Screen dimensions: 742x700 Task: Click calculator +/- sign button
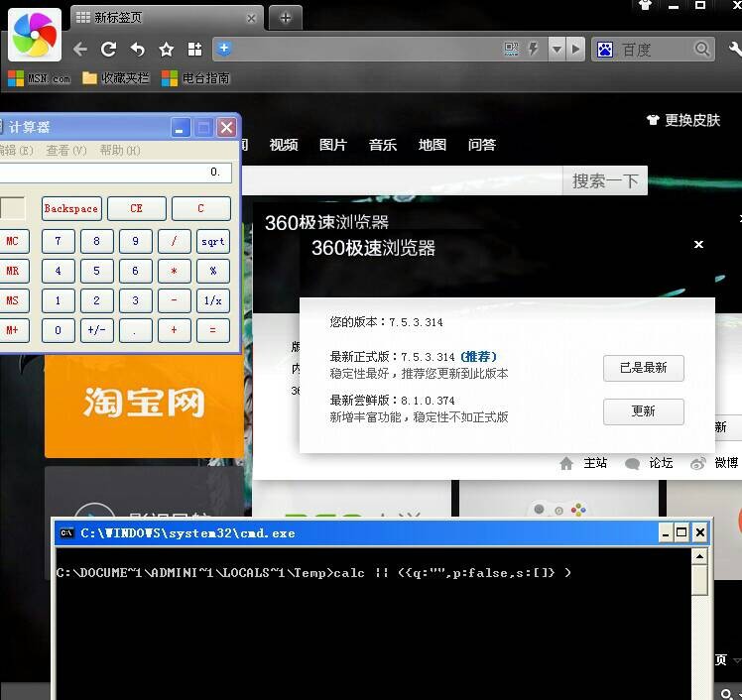96,330
